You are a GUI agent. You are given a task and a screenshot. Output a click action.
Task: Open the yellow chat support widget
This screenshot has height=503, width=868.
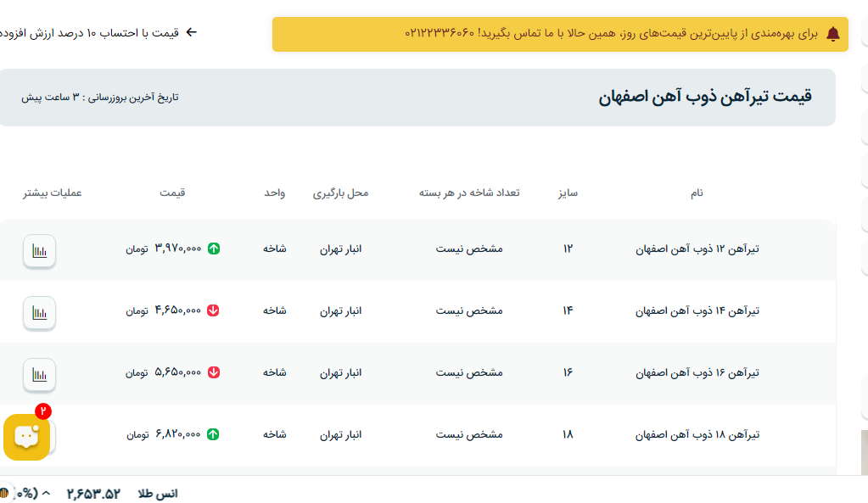(x=26, y=437)
